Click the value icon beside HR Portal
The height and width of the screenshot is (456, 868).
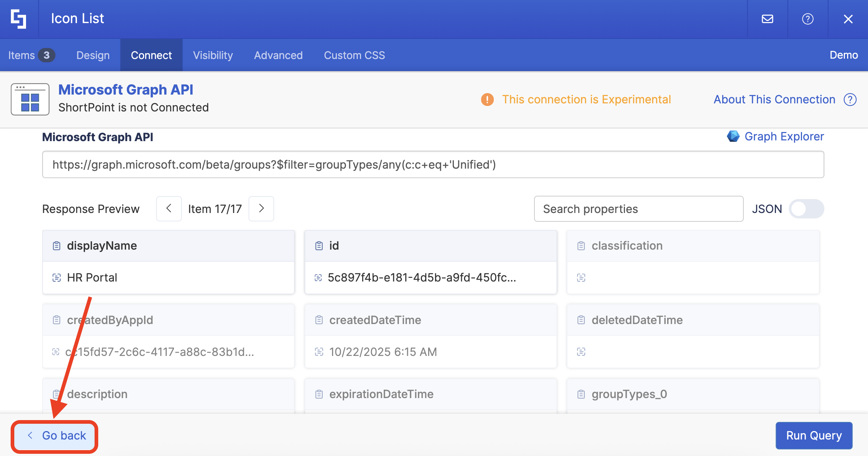pyautogui.click(x=56, y=277)
